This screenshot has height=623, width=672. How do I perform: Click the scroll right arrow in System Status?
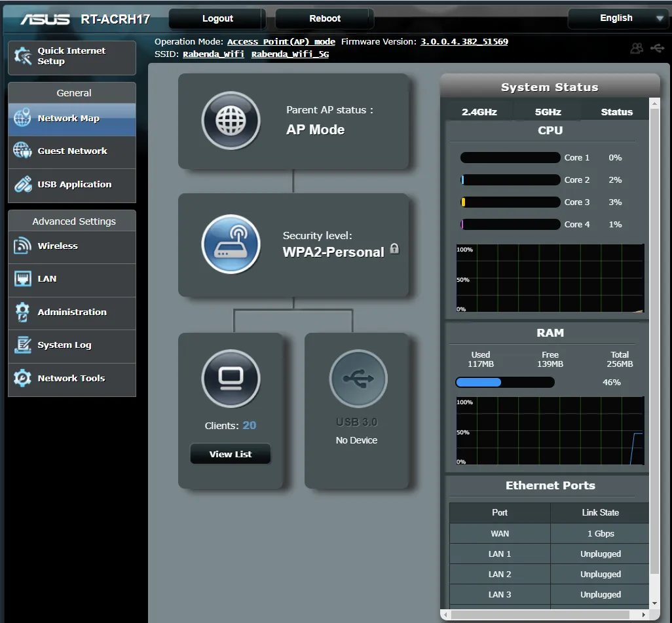pyautogui.click(x=644, y=614)
